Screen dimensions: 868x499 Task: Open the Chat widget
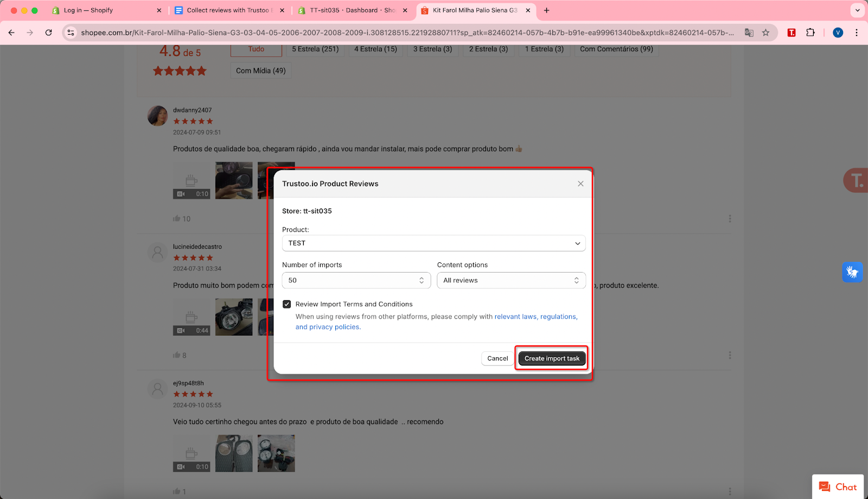(838, 487)
